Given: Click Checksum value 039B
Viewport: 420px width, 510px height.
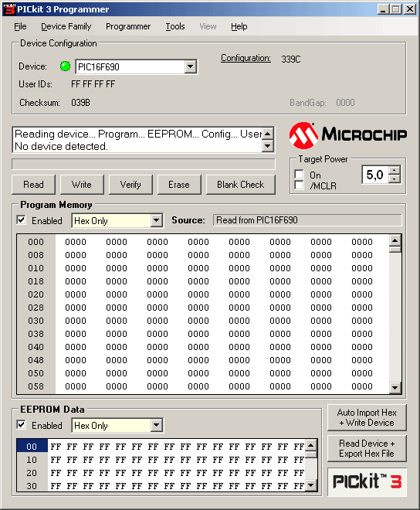Looking at the screenshot, I should pyautogui.click(x=80, y=103).
